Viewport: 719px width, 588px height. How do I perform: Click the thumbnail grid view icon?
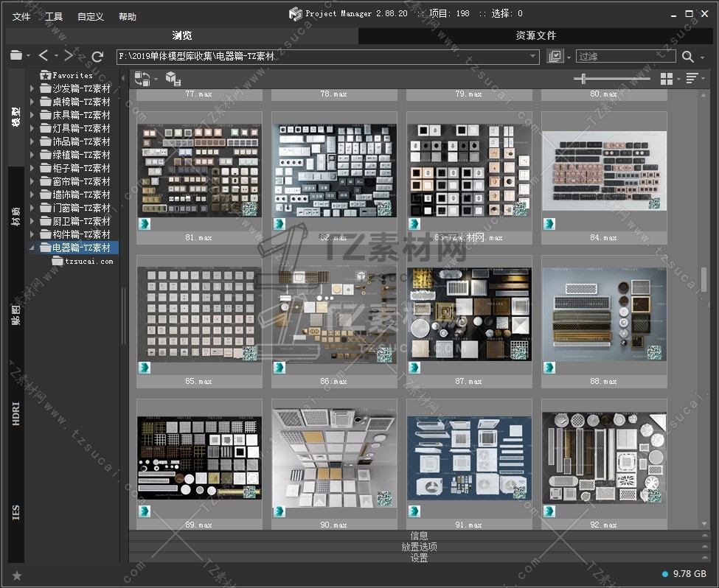[667, 79]
